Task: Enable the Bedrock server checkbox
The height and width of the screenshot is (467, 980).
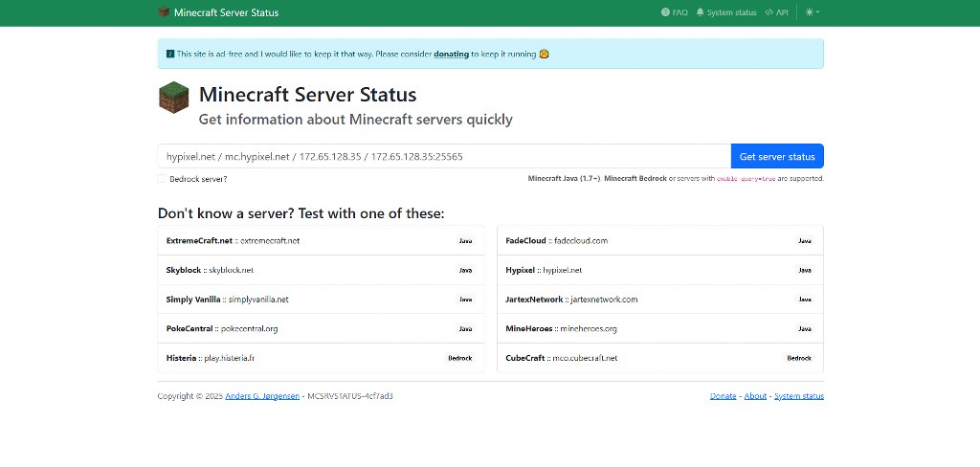Action: pyautogui.click(x=162, y=179)
